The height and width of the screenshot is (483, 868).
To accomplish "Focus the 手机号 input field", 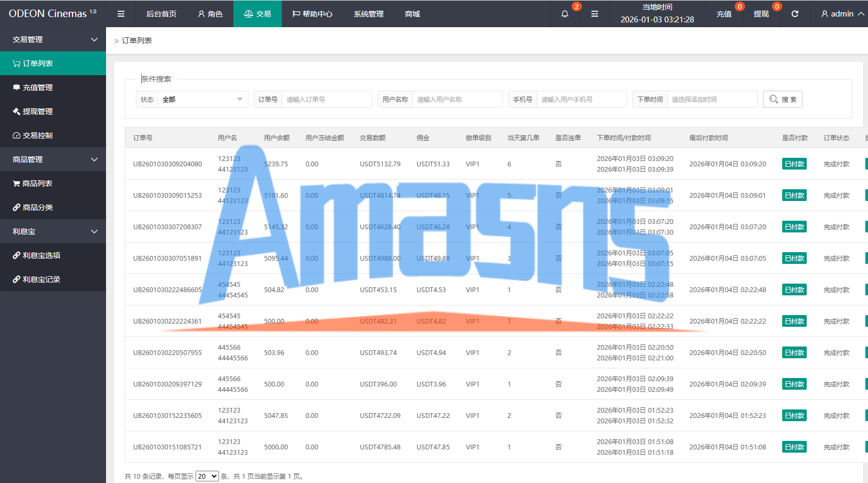I will click(581, 99).
